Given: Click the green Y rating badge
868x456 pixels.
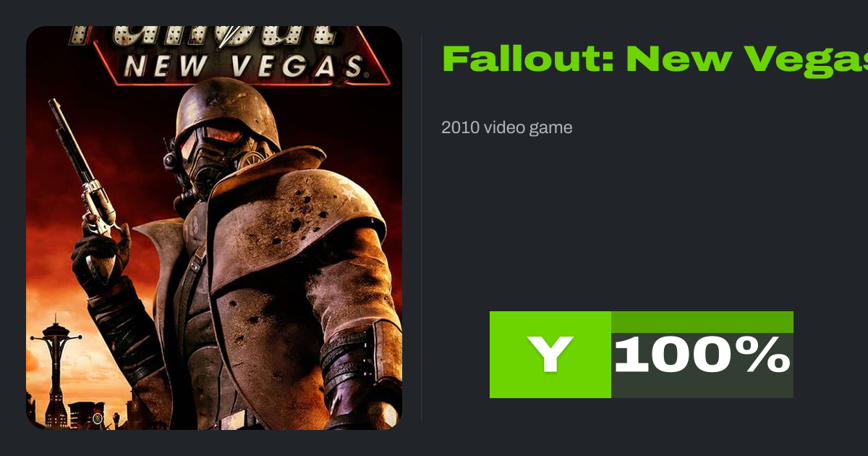Looking at the screenshot, I should click(x=550, y=355).
